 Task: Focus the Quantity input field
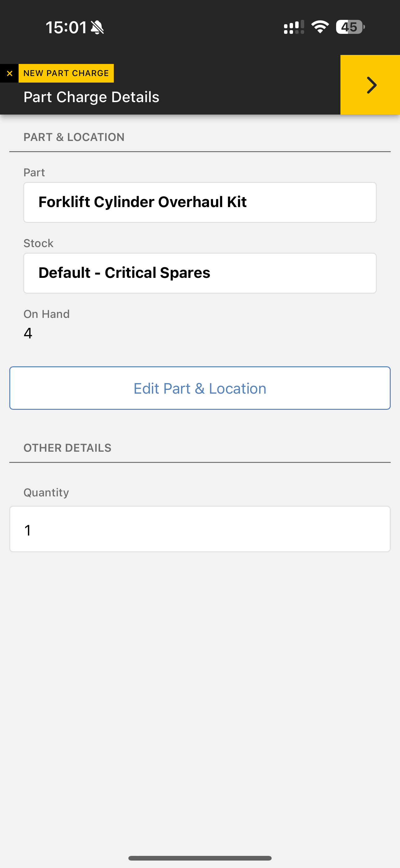coord(200,529)
